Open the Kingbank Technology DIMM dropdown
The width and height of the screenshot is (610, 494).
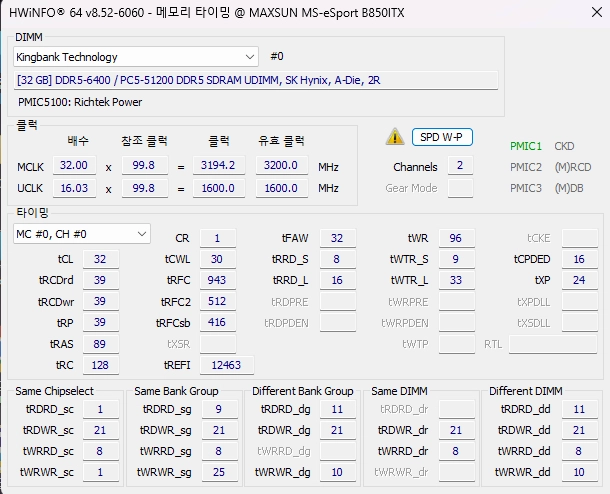click(x=136, y=57)
